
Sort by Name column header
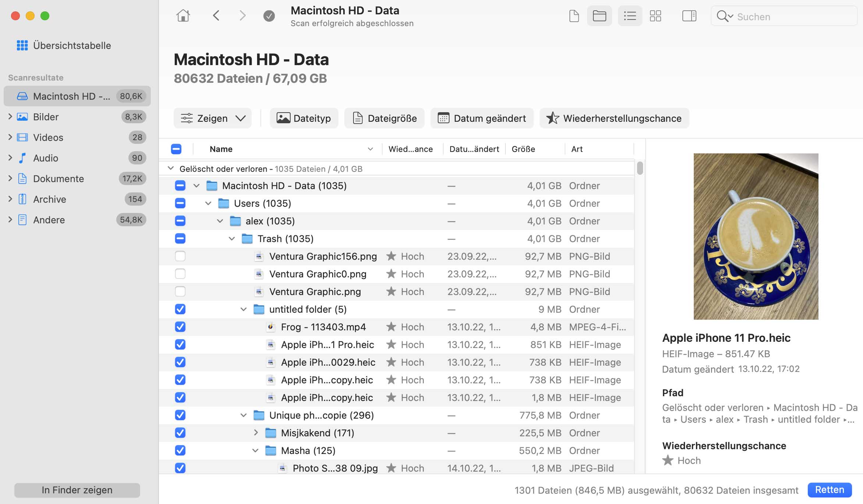pos(288,149)
